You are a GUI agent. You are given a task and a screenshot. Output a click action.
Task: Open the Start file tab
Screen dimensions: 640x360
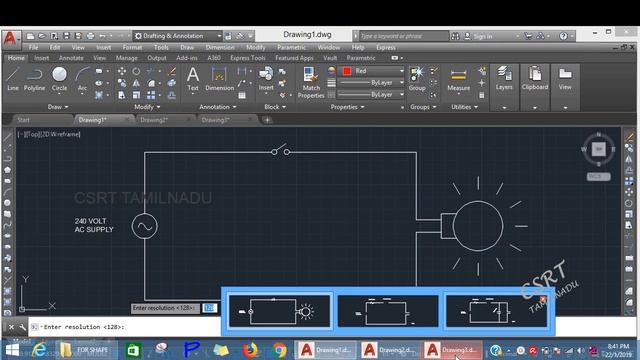pyautogui.click(x=23, y=120)
